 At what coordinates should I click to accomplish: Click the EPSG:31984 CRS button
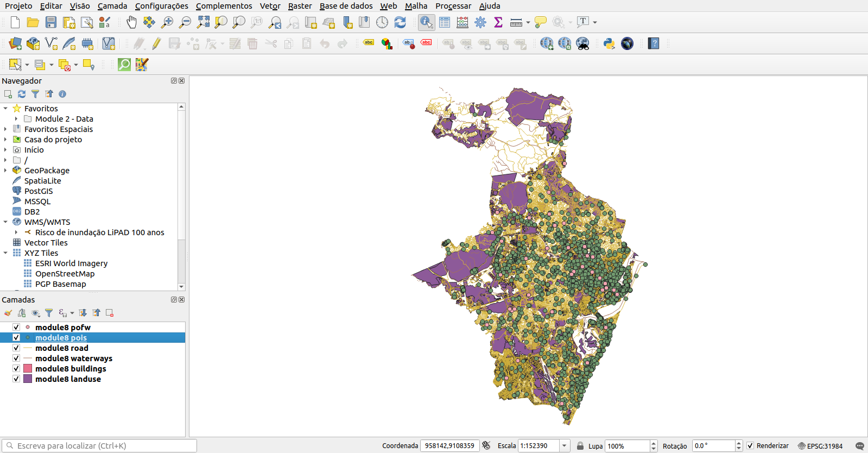tap(820, 446)
